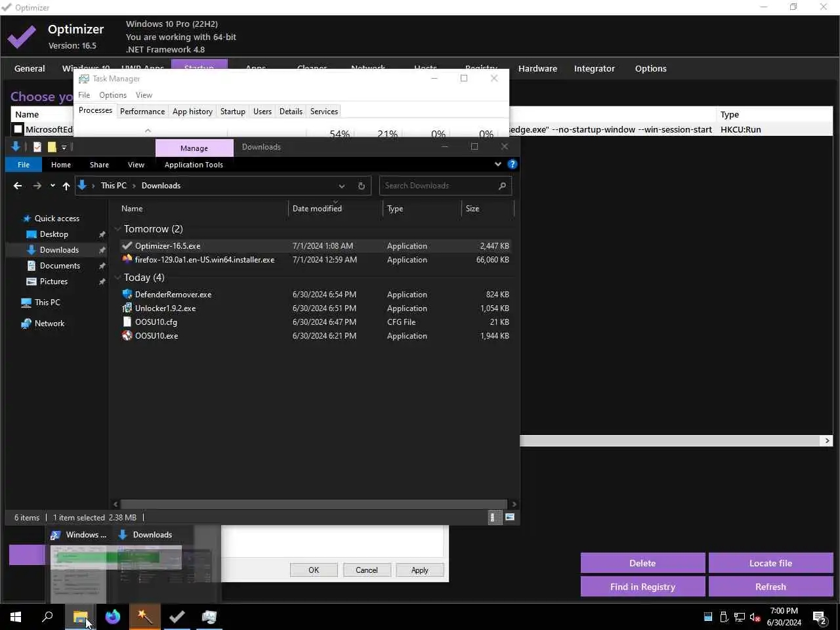Click the New folder icon in Explorer toolbar
This screenshot has height=630, width=840.
(52, 147)
